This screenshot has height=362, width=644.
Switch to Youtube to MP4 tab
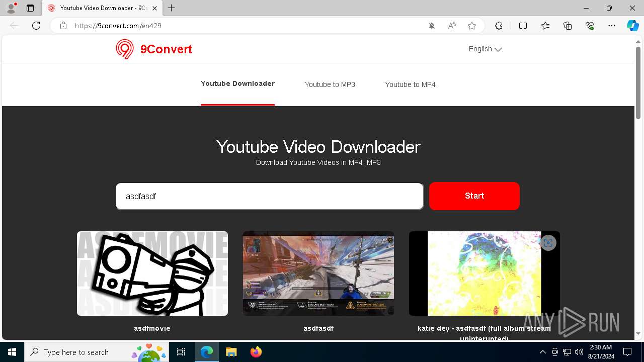pyautogui.click(x=411, y=84)
